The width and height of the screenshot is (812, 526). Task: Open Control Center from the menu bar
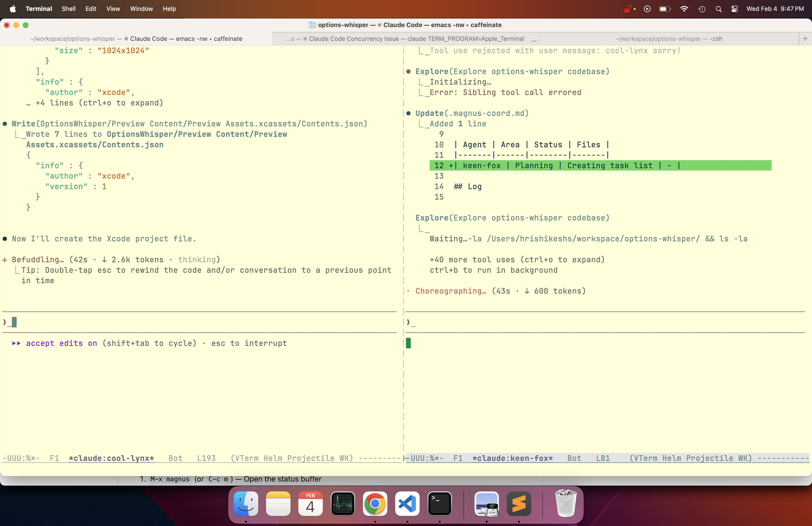[734, 9]
